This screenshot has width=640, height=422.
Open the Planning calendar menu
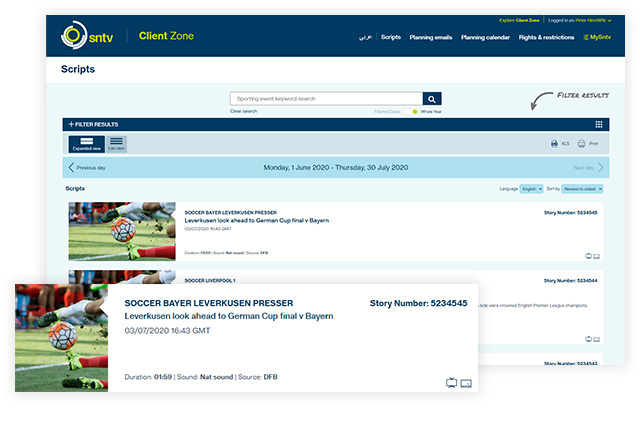[x=485, y=37]
